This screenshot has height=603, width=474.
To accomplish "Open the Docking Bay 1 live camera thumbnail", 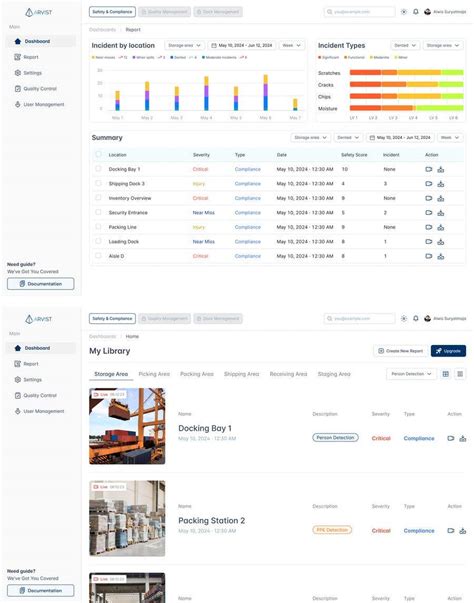I will pos(127,426).
